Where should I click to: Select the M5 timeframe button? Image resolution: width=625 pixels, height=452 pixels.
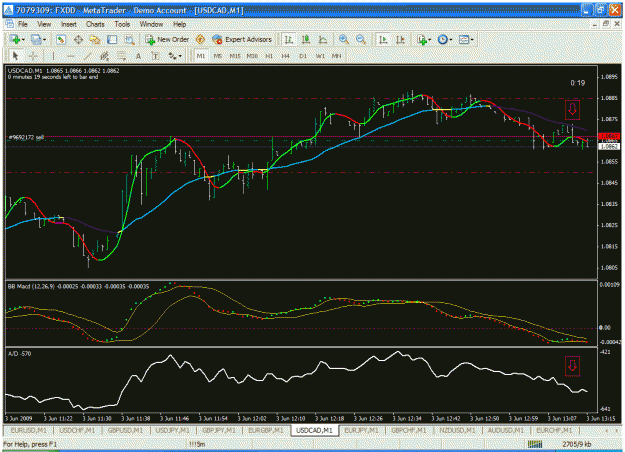218,56
